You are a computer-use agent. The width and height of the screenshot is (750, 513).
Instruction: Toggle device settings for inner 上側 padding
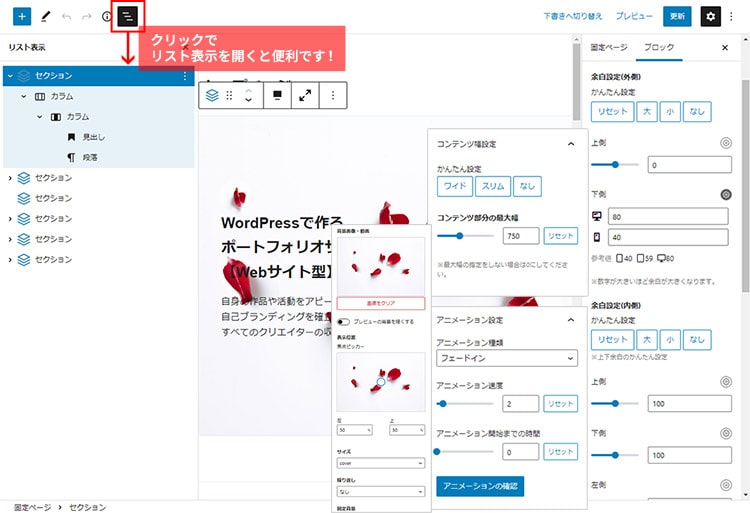tap(726, 382)
